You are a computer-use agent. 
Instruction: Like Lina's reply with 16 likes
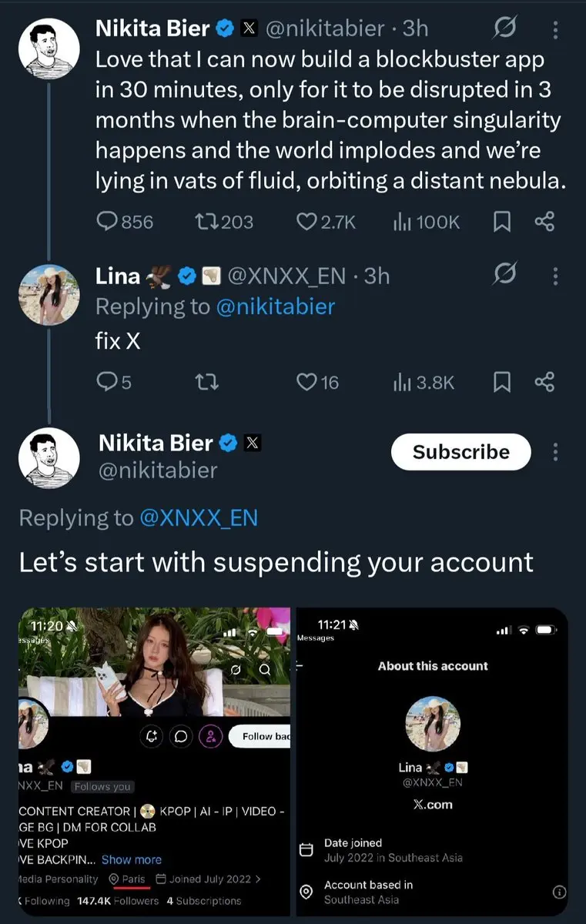pyautogui.click(x=307, y=382)
